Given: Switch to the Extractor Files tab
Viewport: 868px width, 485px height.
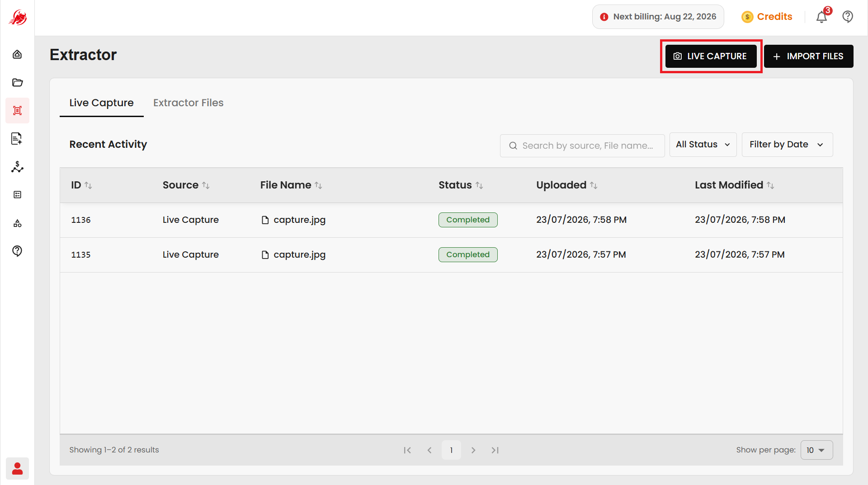Looking at the screenshot, I should (188, 103).
